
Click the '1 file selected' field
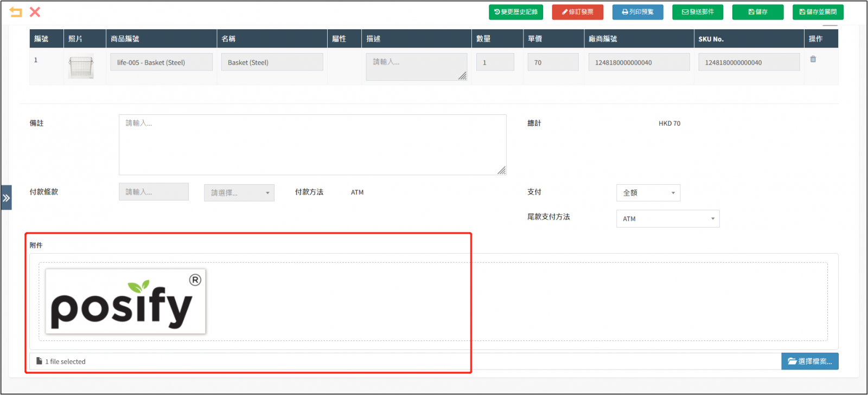[x=405, y=361]
